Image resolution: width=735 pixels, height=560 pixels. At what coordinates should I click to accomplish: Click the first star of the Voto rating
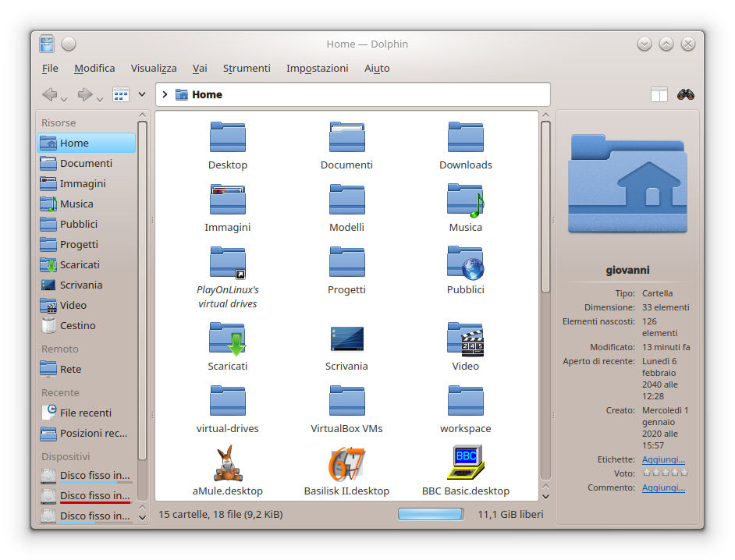pyautogui.click(x=646, y=473)
